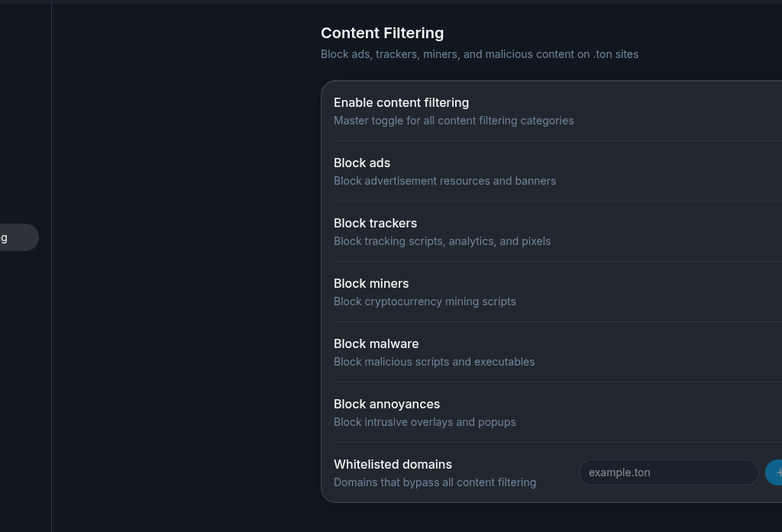Select the Block annoyances setting row

coord(535,412)
